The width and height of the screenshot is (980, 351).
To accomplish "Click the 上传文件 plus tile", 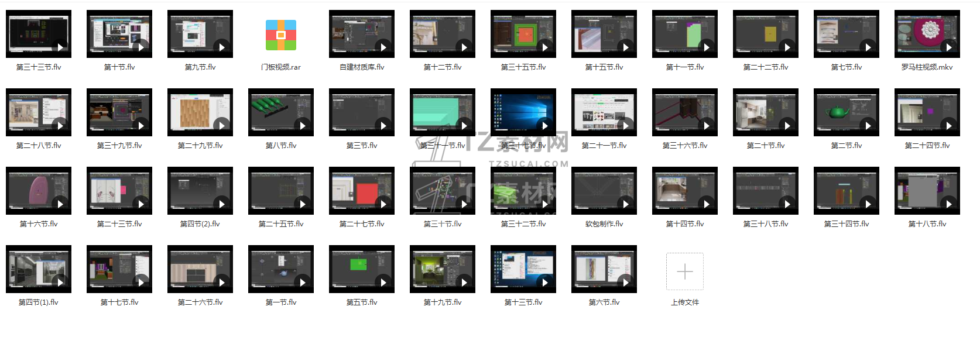I will [x=685, y=271].
